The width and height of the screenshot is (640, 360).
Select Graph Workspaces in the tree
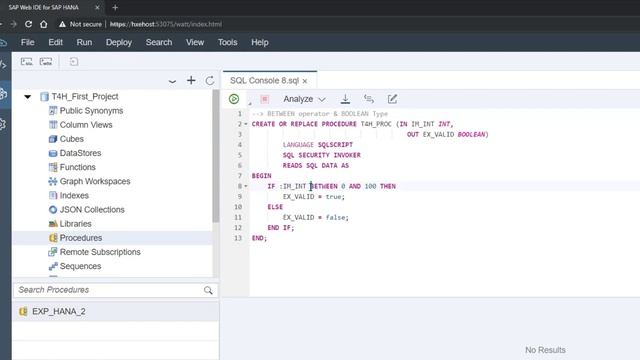pyautogui.click(x=95, y=181)
